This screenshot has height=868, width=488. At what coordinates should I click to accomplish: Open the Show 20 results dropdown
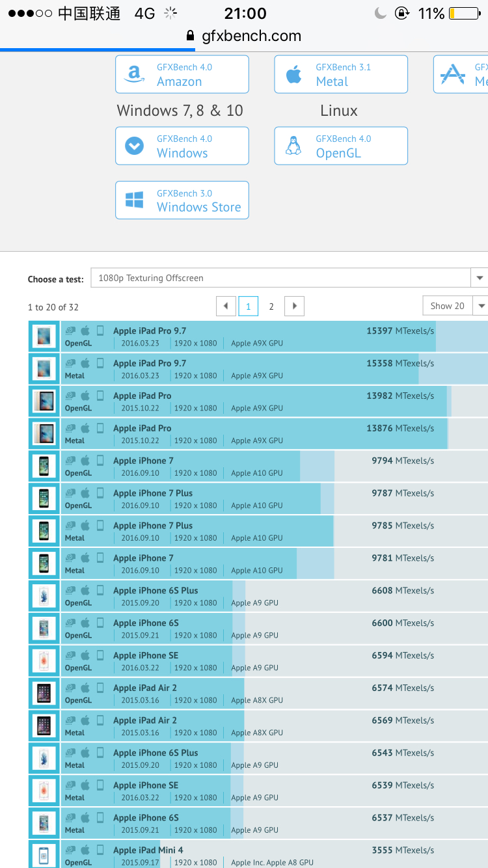(455, 306)
